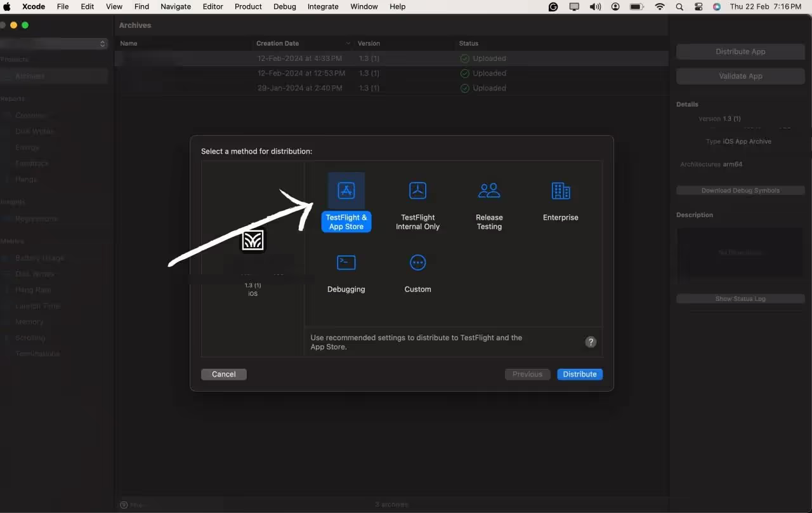Open the Window menu
Image resolution: width=812 pixels, height=513 pixels.
[364, 6]
